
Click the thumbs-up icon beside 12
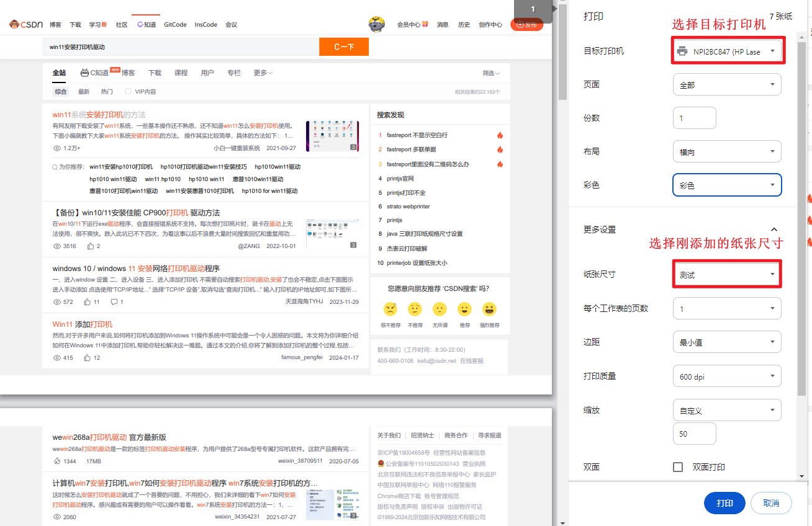pos(88,358)
